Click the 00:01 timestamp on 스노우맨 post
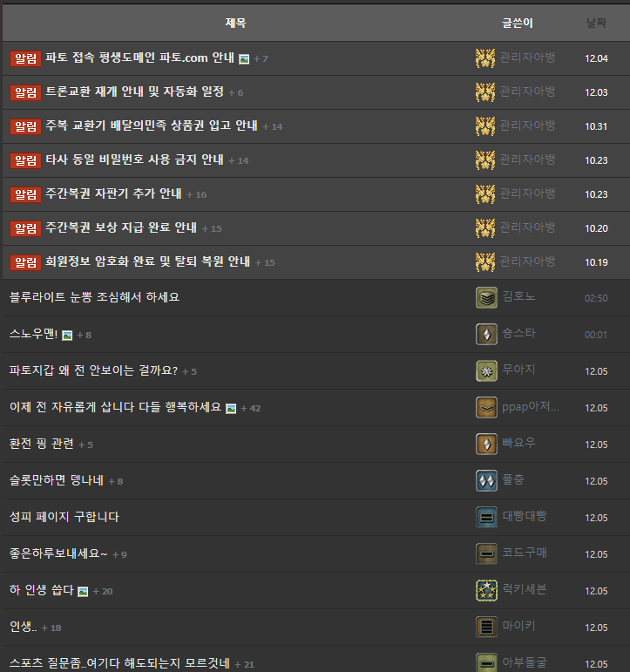This screenshot has height=672, width=630. 596,335
